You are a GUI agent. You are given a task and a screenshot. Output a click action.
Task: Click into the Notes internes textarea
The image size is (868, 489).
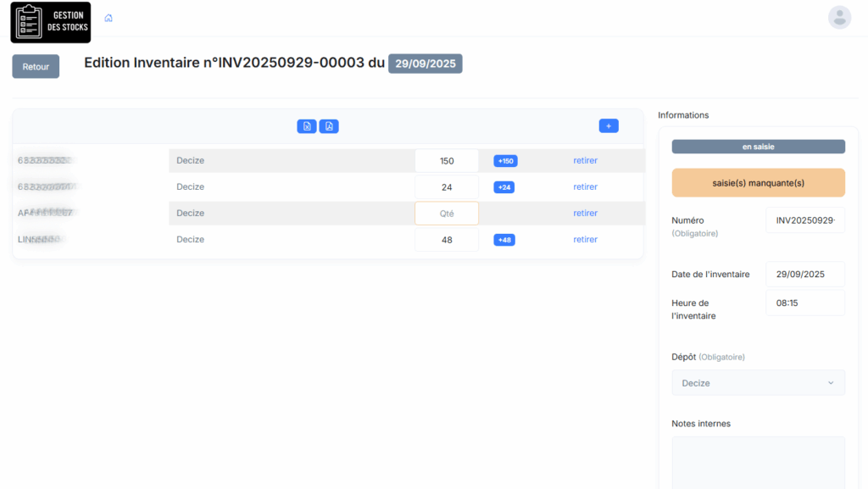click(x=758, y=462)
